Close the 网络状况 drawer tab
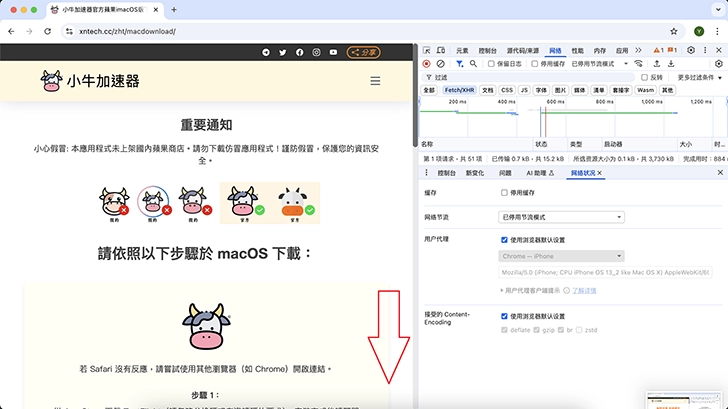Screen dimensions: 728x409 pyautogui.click(x=600, y=173)
